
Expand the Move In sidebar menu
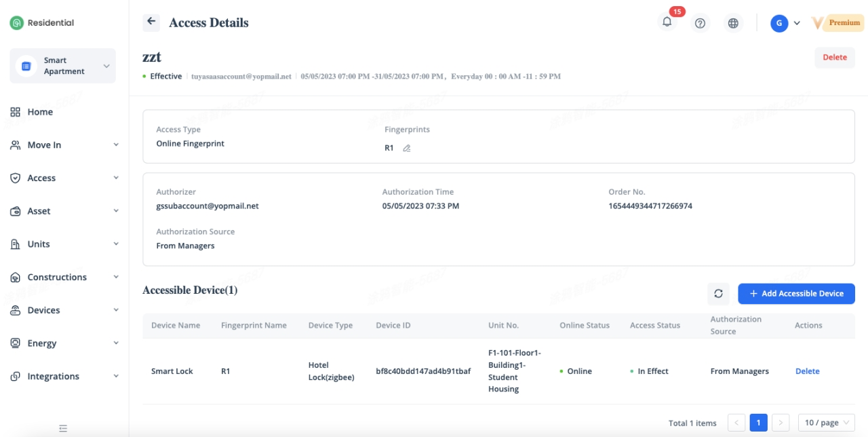63,145
